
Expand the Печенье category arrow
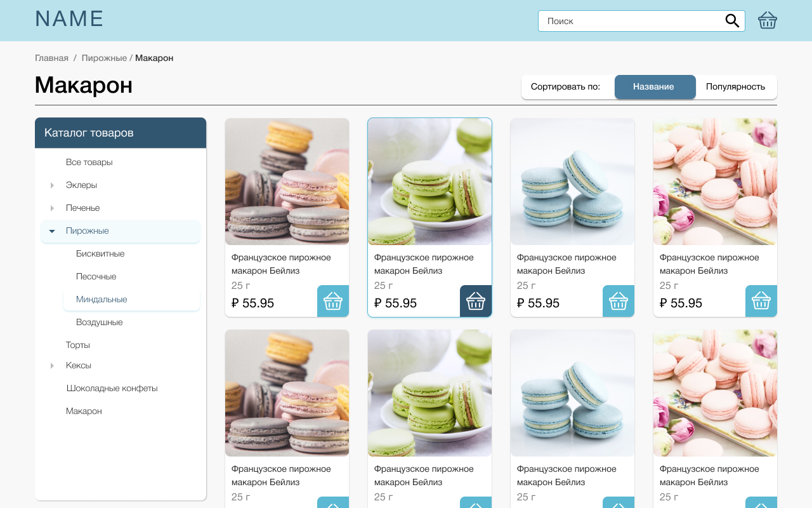(x=52, y=208)
